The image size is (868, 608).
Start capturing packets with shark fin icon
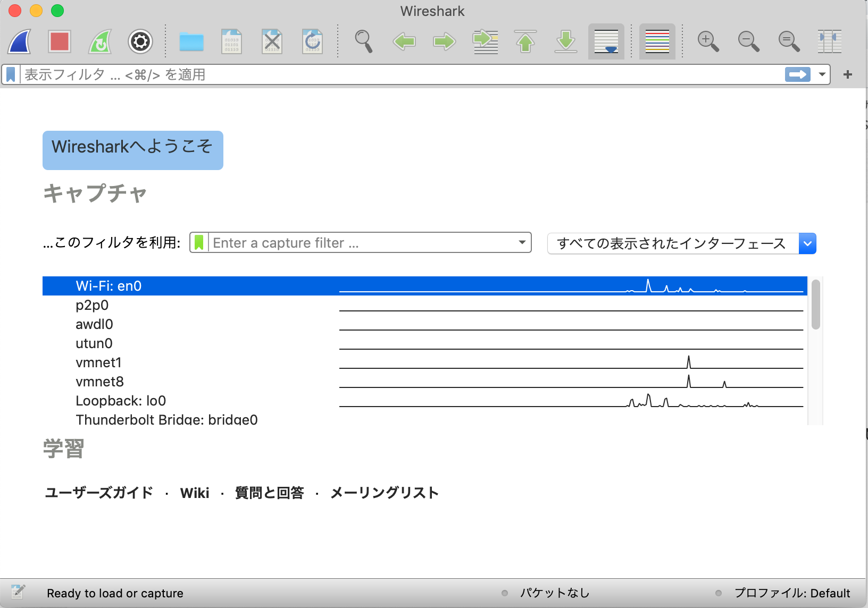point(19,41)
